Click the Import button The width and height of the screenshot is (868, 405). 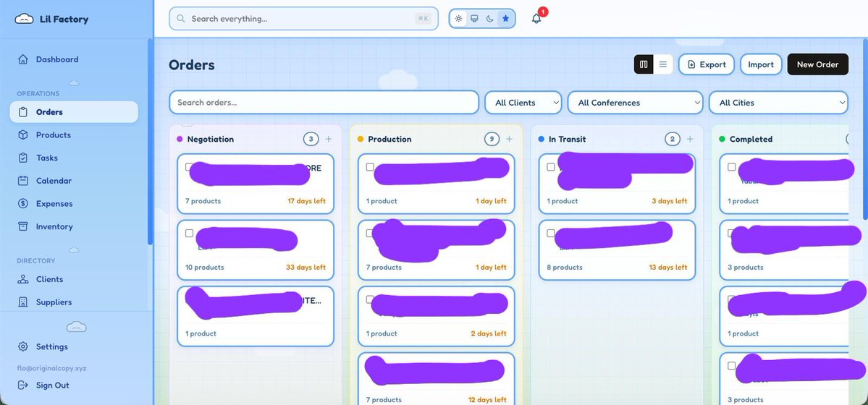tap(761, 64)
